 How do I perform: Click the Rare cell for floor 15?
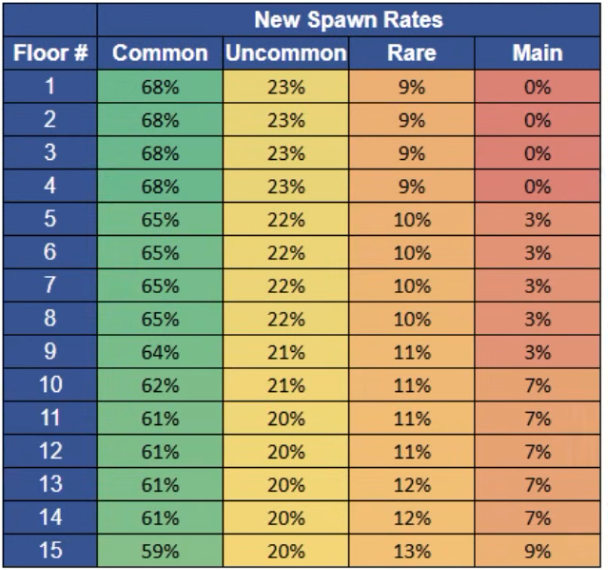[411, 551]
